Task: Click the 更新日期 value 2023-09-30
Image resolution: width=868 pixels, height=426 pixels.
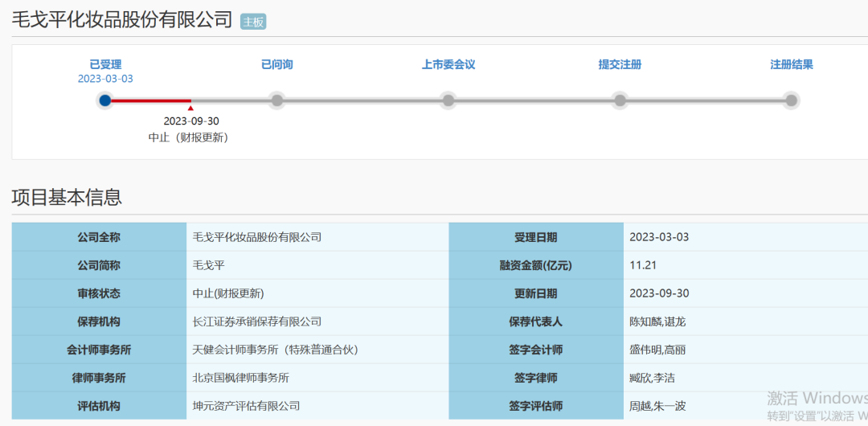Action: [659, 293]
